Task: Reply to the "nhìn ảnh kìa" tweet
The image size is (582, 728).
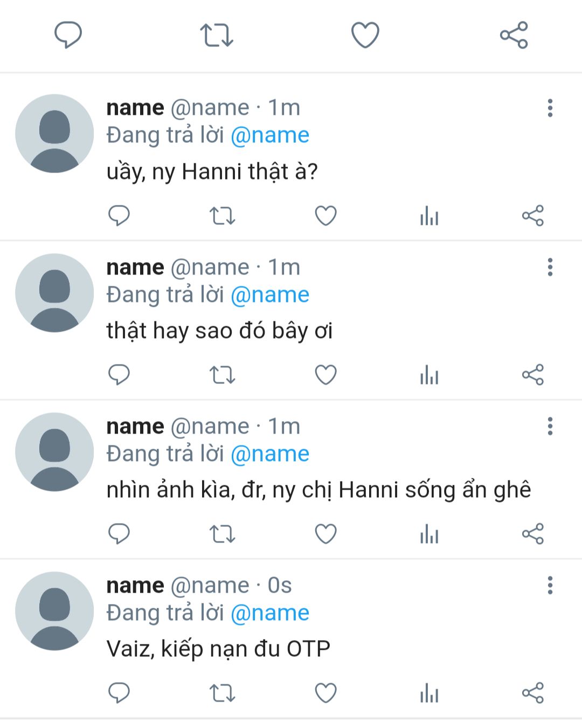Action: pyautogui.click(x=119, y=534)
